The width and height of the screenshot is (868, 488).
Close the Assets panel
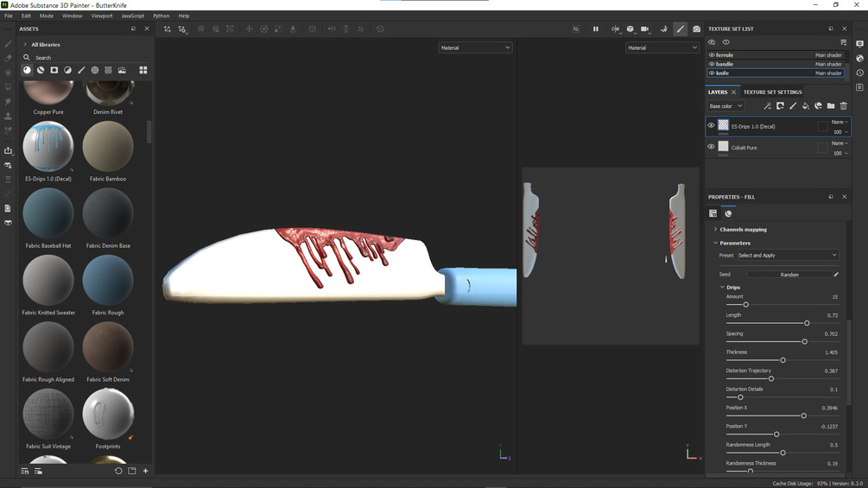tap(147, 29)
